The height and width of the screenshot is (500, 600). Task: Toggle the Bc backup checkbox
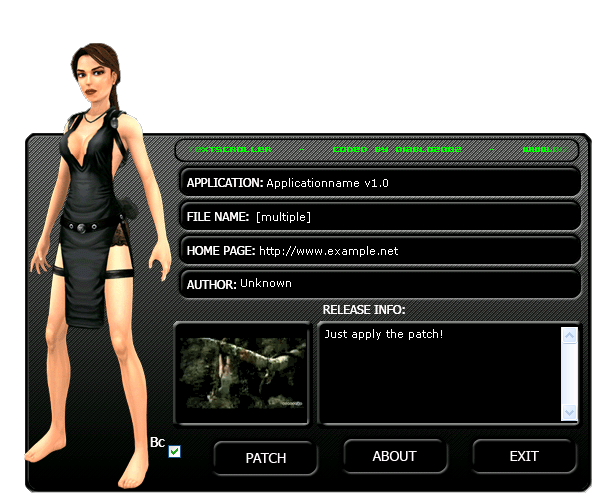pos(174,451)
